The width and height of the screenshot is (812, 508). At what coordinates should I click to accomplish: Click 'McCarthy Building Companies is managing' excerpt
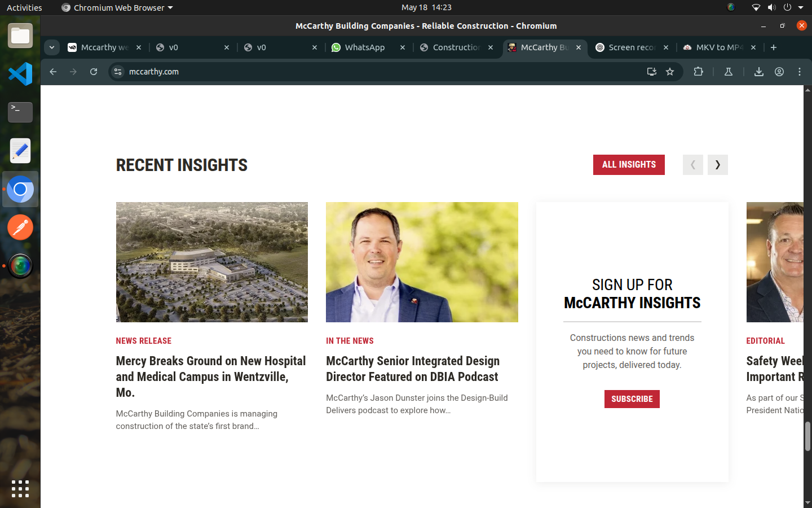point(197,414)
